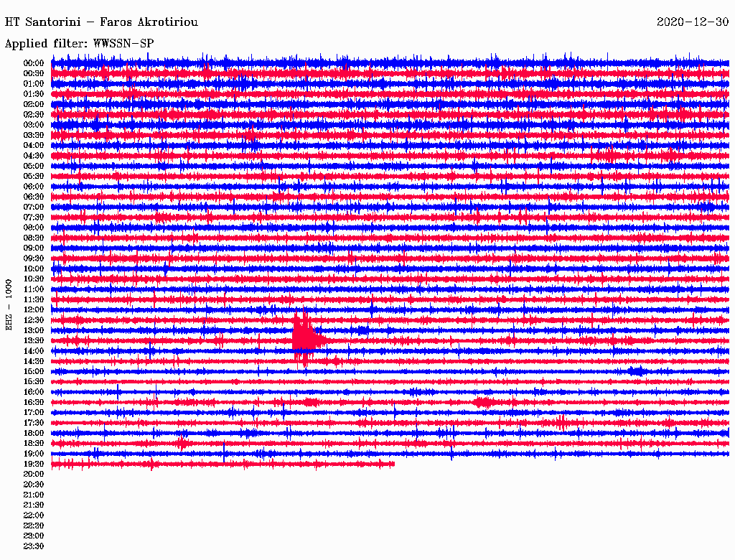
Task: Select the 23:00 time label
Action: click(33, 536)
